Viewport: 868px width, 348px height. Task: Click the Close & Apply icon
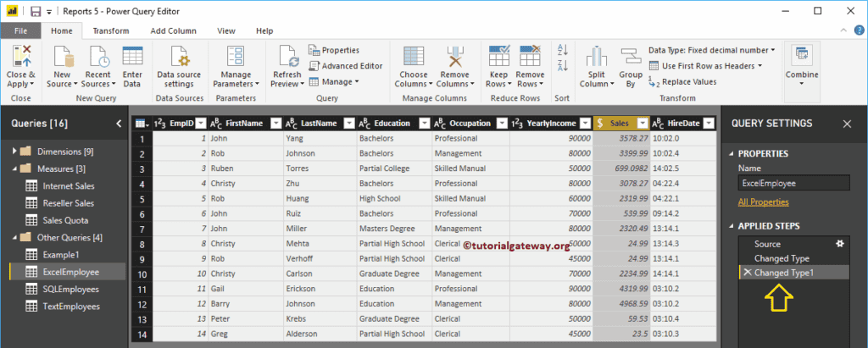[x=21, y=57]
